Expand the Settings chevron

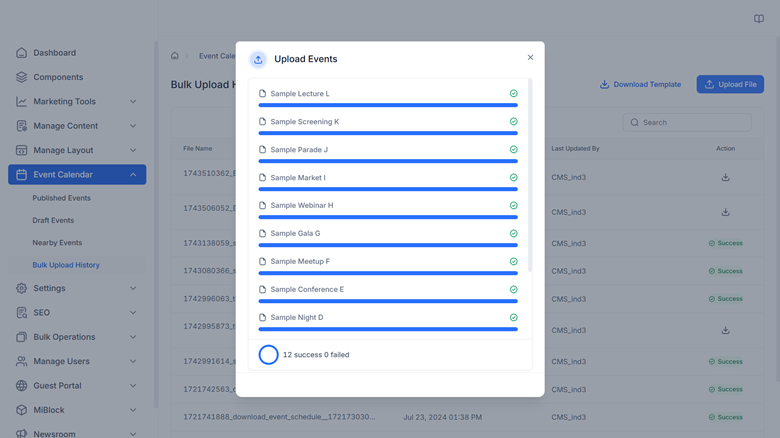coord(133,288)
